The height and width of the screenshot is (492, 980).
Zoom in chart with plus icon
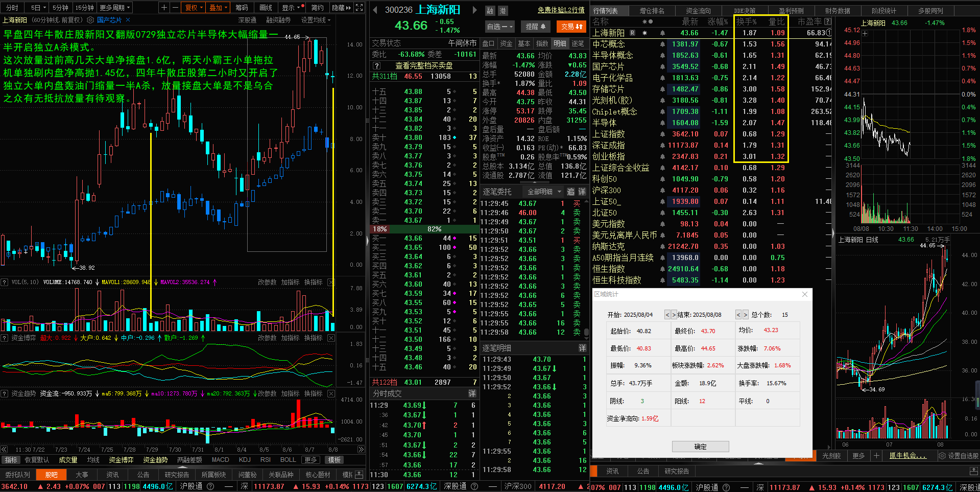pos(164,8)
